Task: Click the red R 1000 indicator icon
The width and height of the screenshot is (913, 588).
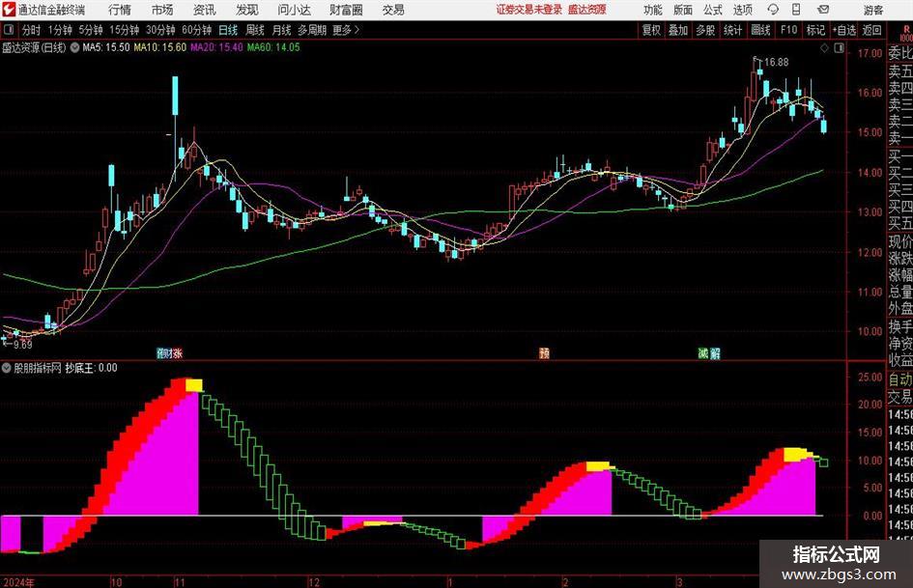Action: coord(906,34)
